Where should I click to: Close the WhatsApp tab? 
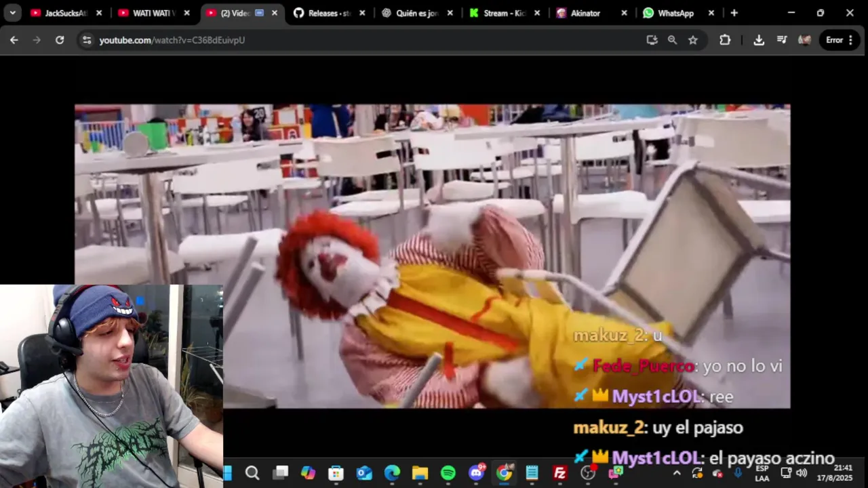[711, 13]
